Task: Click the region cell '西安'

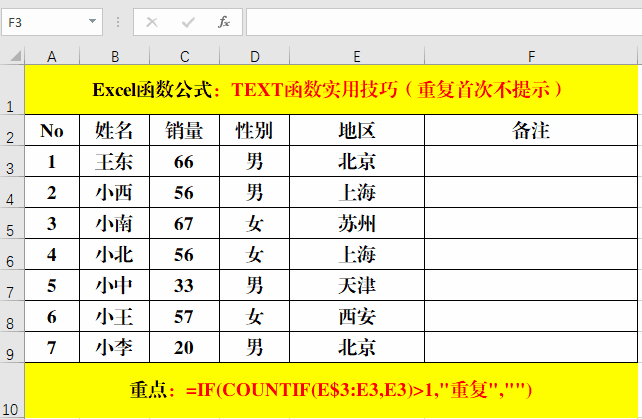Action: coord(357,317)
